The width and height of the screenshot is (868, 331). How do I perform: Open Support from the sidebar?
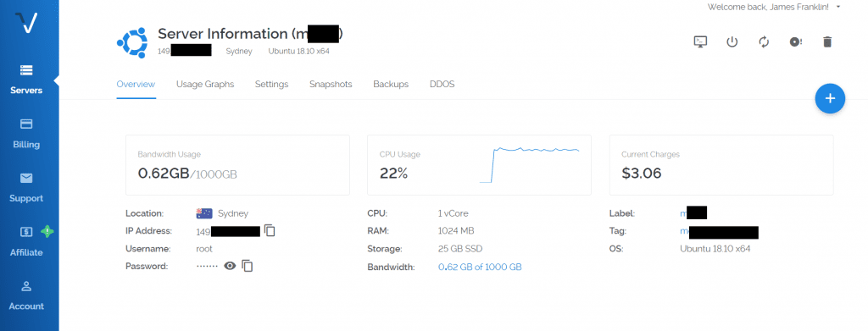[x=26, y=188]
